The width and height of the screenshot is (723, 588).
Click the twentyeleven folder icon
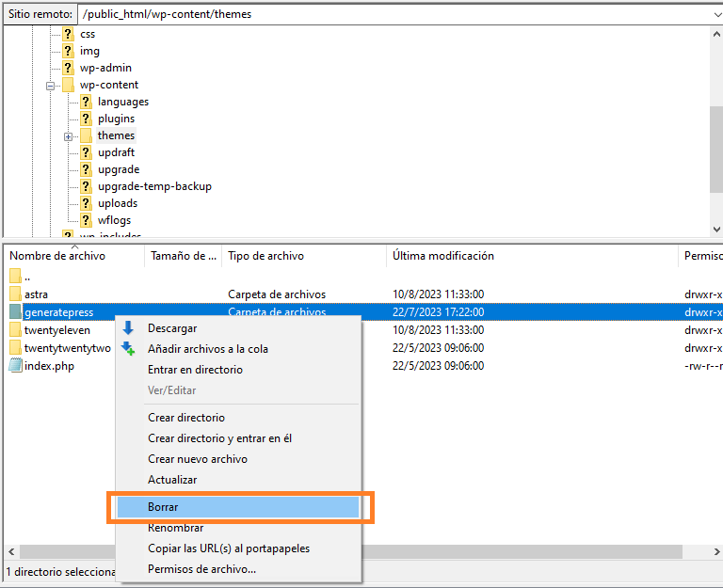(15, 330)
